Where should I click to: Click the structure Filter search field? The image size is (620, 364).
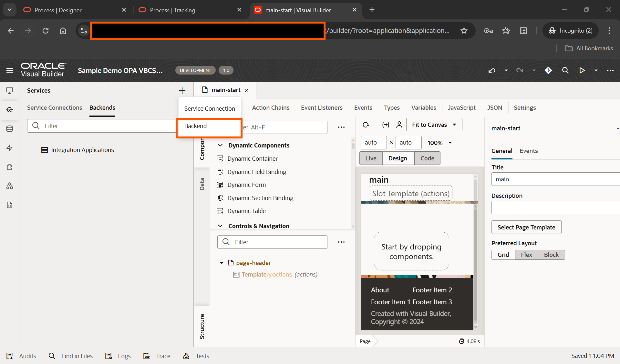pos(272,242)
